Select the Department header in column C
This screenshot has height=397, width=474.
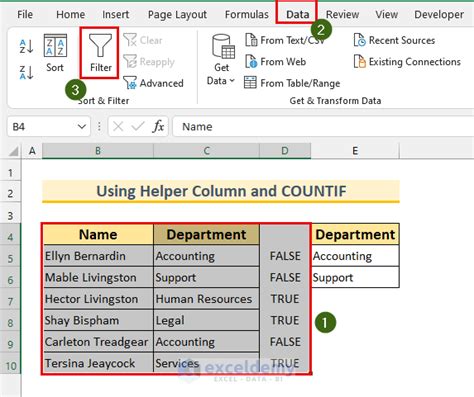click(206, 234)
